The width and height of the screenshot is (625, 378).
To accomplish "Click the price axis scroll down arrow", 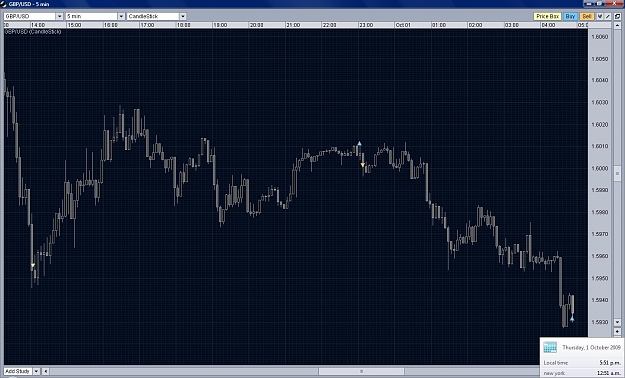I will 617,322.
